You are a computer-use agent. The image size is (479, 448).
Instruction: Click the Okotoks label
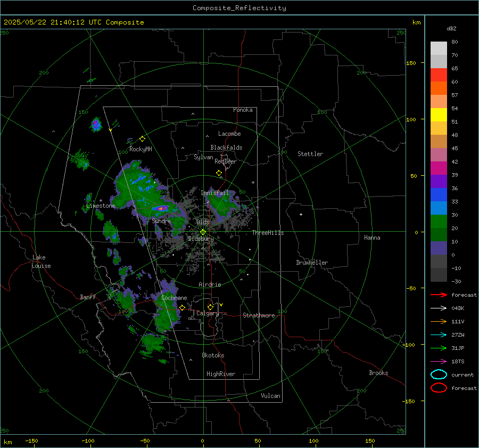(x=213, y=355)
